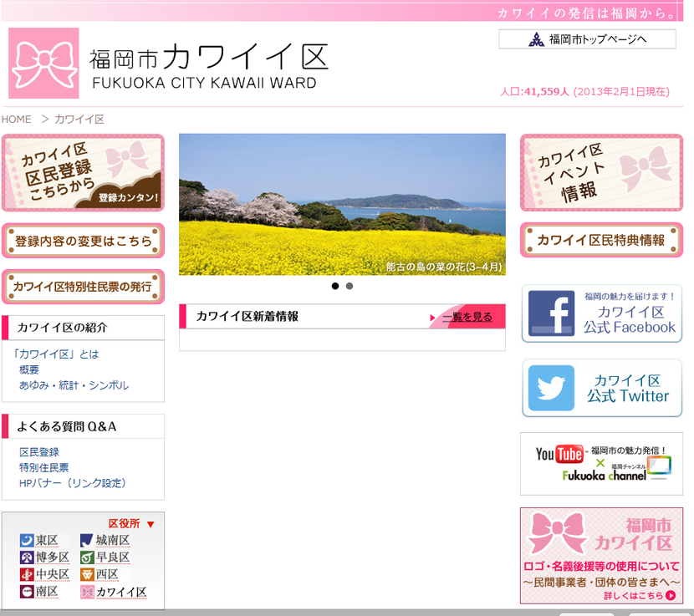
Task: Open 早良区 ward link text
Action: click(x=113, y=557)
